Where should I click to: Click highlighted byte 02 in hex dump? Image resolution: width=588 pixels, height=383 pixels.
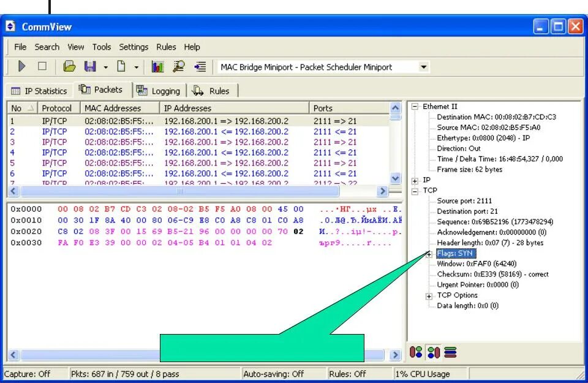coord(298,232)
